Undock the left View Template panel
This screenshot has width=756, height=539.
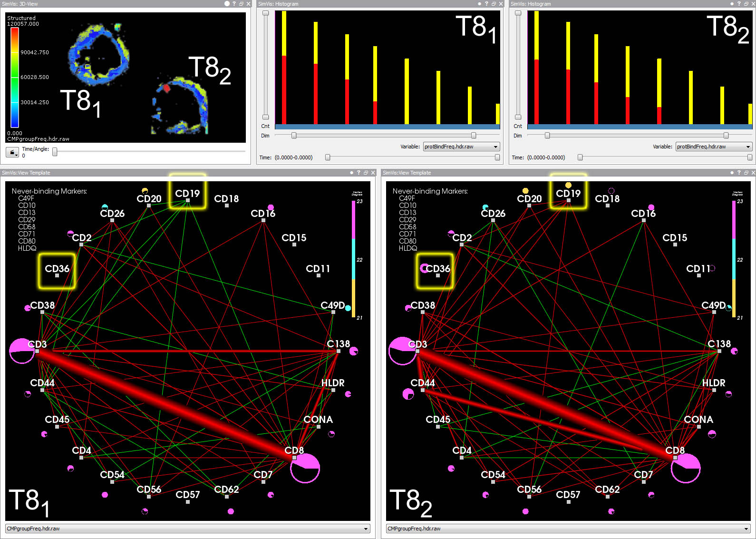point(366,173)
